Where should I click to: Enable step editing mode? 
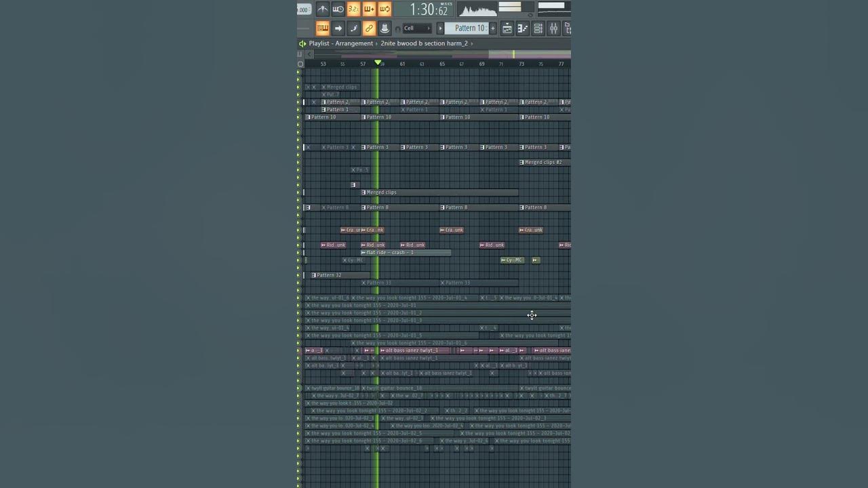click(353, 28)
